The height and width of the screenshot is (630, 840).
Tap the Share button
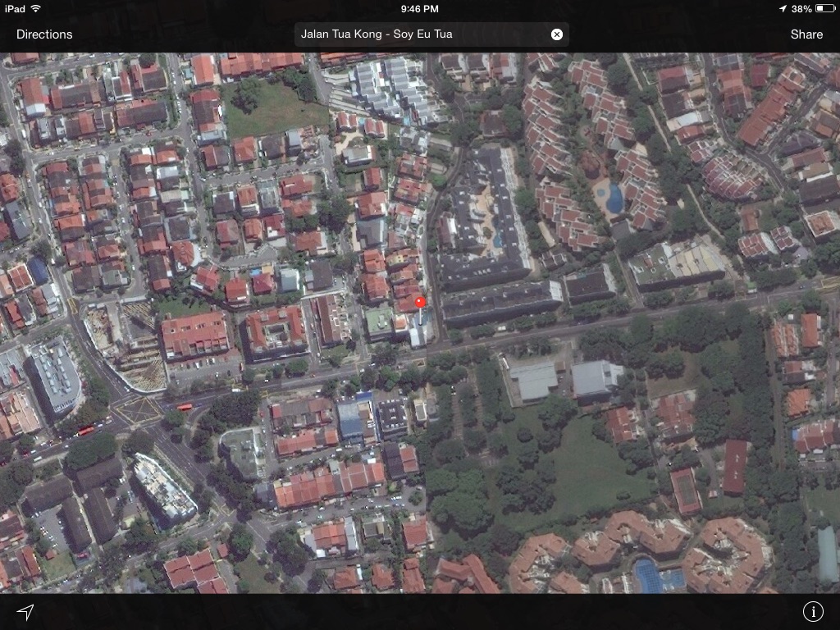[x=806, y=34]
